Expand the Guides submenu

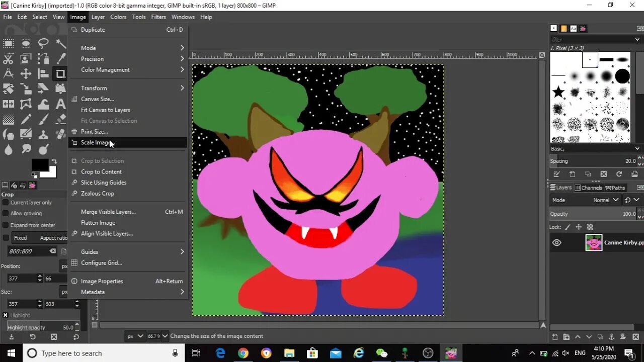point(128,252)
